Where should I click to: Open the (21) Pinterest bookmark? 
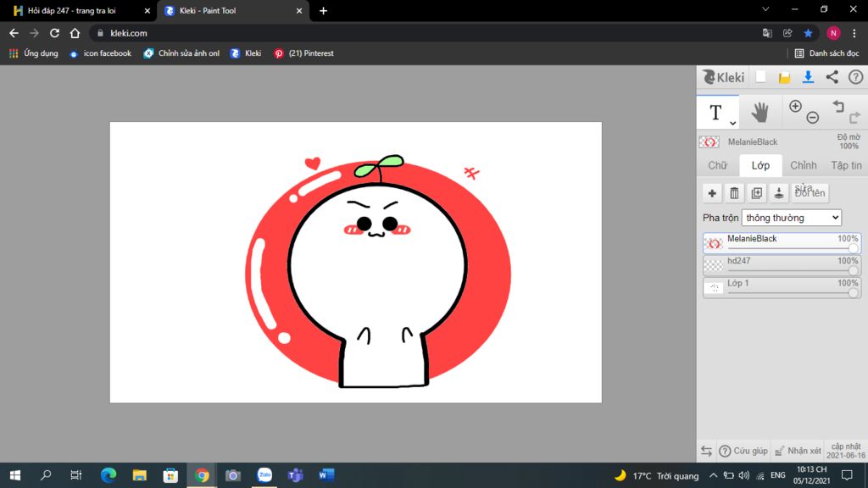coord(304,53)
